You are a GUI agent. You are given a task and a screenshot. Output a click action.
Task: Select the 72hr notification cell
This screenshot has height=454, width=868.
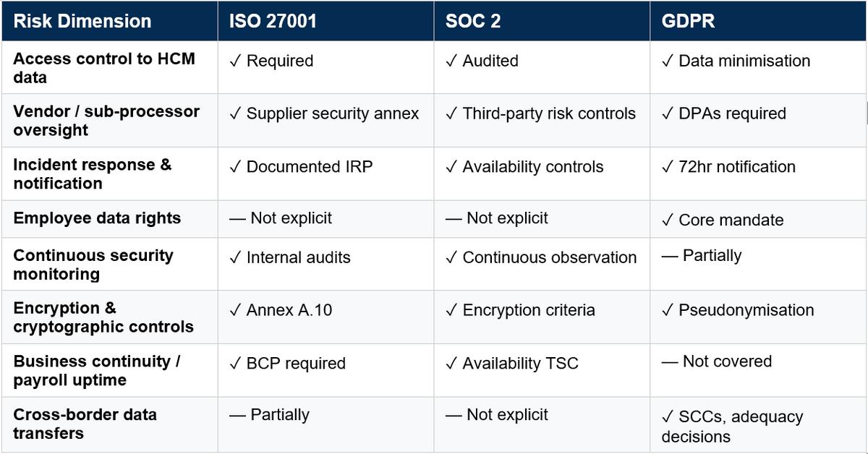click(x=758, y=174)
